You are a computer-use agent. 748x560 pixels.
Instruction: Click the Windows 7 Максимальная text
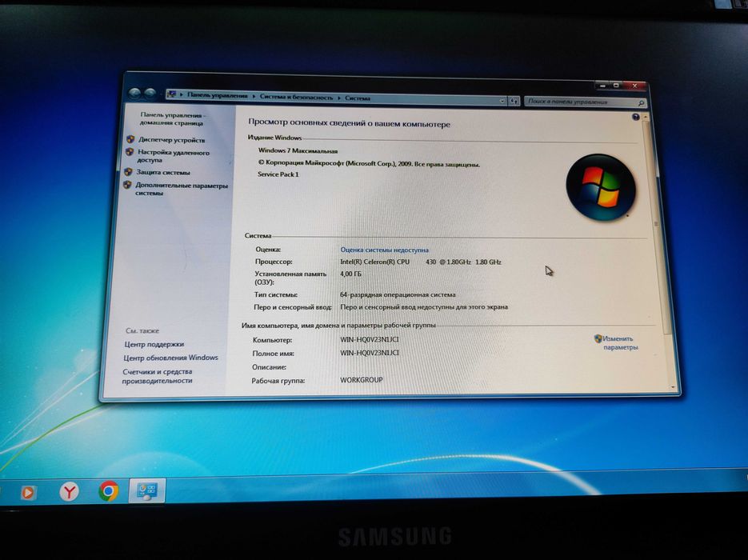298,150
